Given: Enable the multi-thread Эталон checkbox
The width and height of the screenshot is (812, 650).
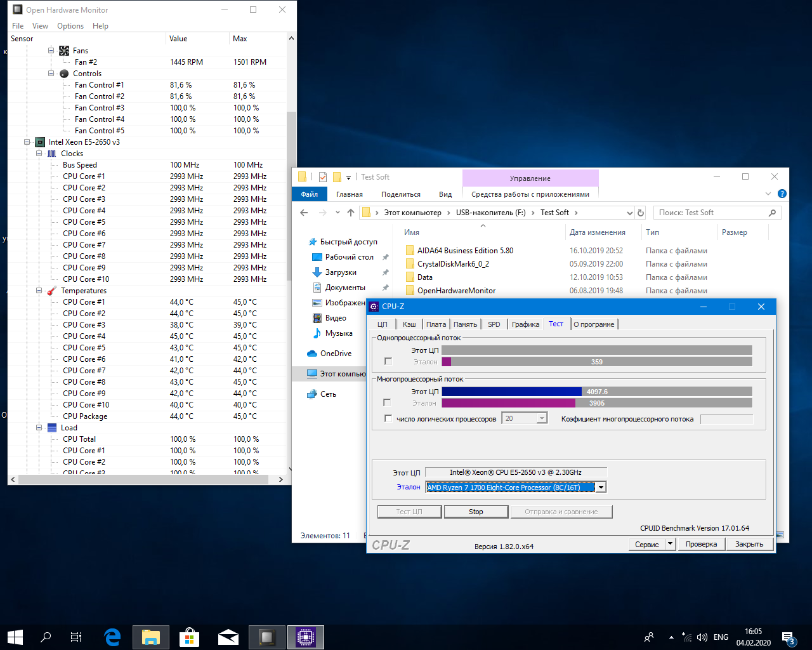Looking at the screenshot, I should click(x=387, y=402).
